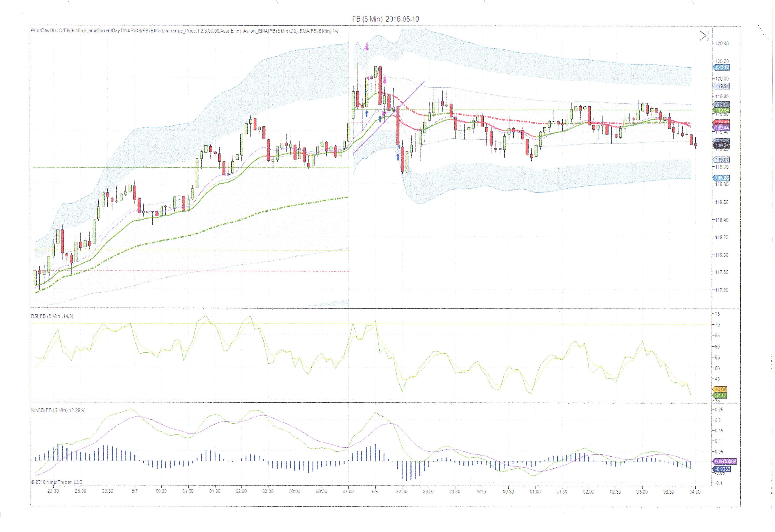775x532 pixels.
Task: Click the 120.00 price axis label
Action: (722, 79)
